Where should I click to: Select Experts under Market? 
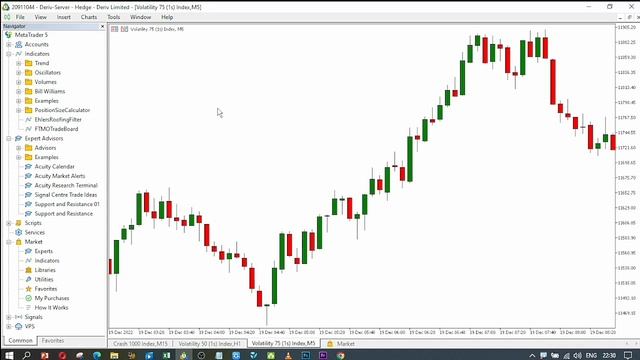pos(44,251)
